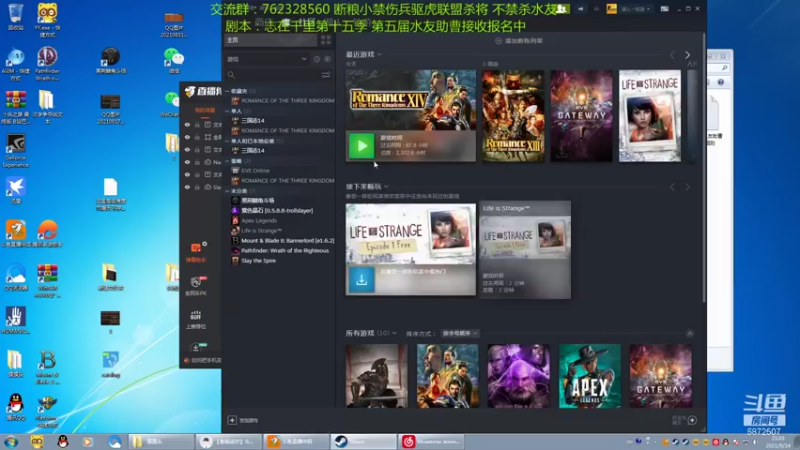Open Steam from the Windows taskbar
Screen dimensions: 800x450
pos(363,441)
